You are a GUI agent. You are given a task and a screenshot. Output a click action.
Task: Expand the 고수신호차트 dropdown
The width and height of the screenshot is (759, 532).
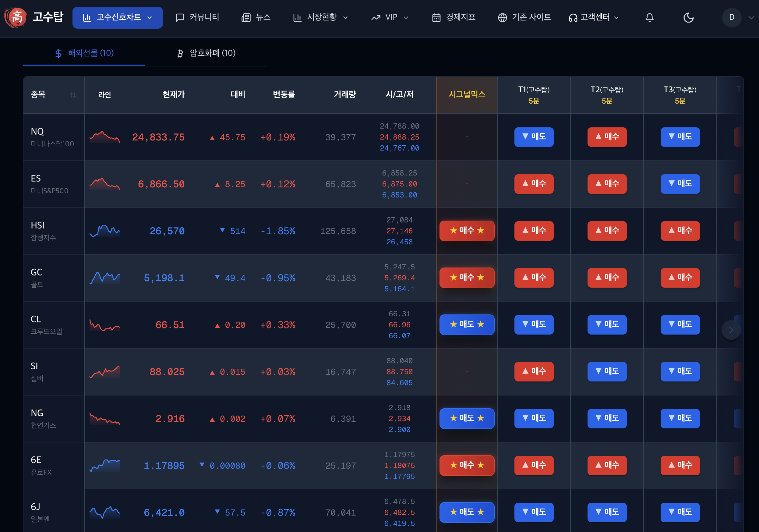coord(117,18)
